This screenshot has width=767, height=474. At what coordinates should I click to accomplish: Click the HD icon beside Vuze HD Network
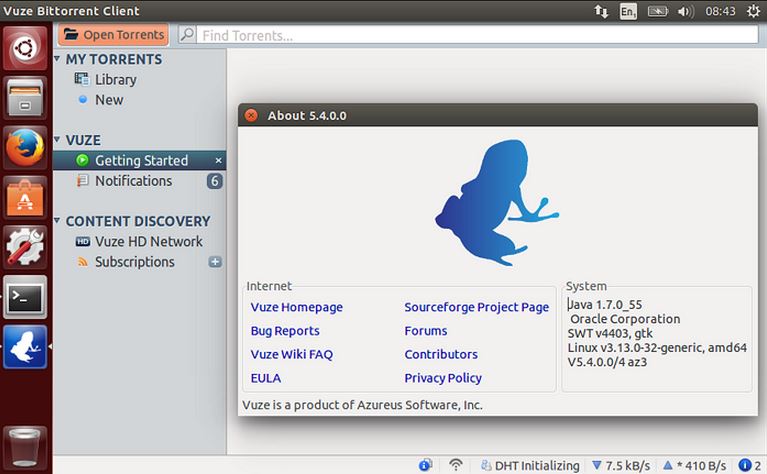[83, 242]
